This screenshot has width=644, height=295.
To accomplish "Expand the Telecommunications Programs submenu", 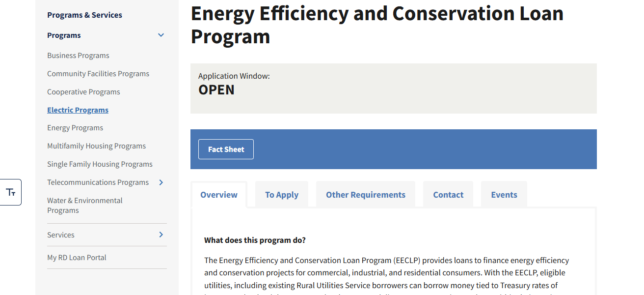I will (x=161, y=182).
